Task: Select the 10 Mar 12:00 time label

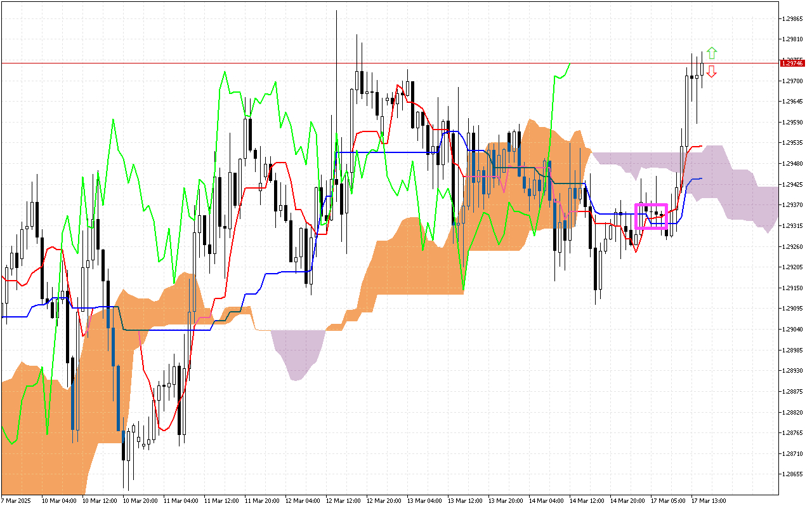Action: pyautogui.click(x=100, y=500)
